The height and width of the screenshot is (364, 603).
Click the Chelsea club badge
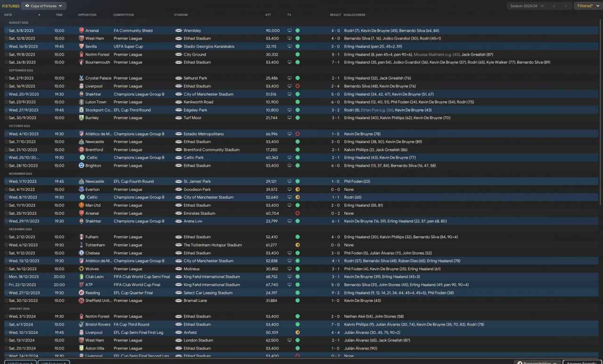click(81, 253)
